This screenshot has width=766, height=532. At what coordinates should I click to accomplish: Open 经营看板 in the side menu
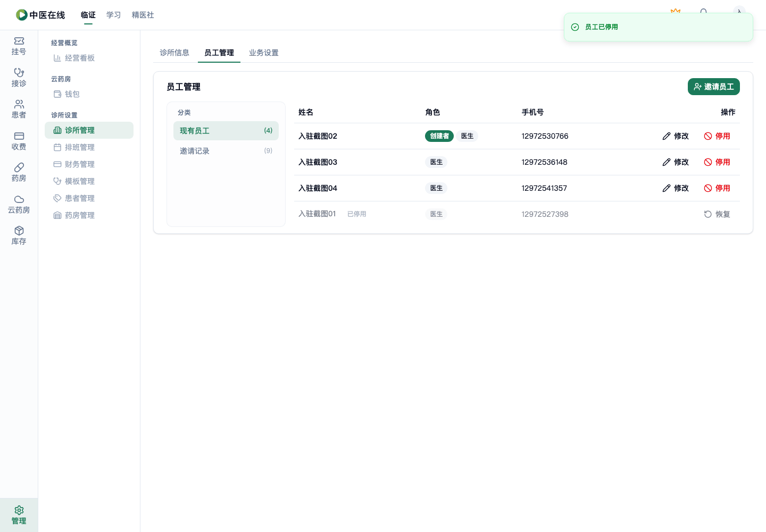coord(89,58)
